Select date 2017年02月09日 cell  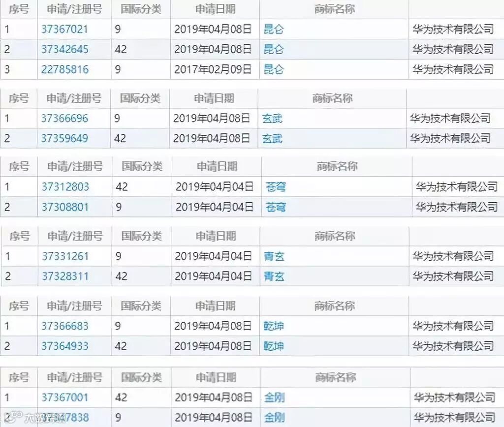pyautogui.click(x=213, y=69)
